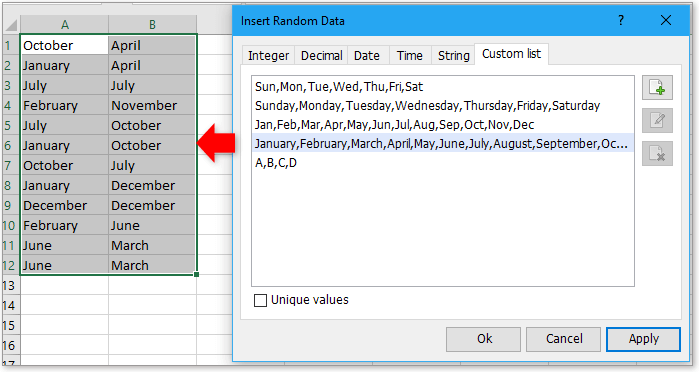Switch to the Time tab
Image resolution: width=699 pixels, height=372 pixels.
pyautogui.click(x=410, y=56)
